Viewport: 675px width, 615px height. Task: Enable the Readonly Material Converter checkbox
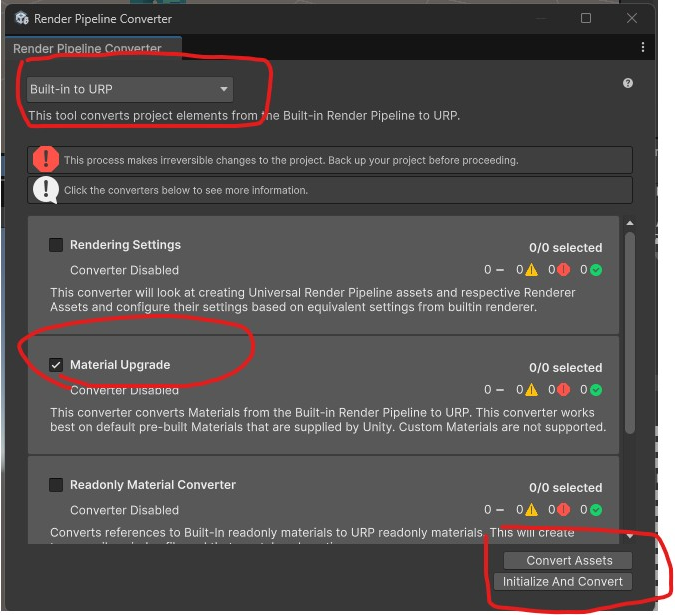coord(56,485)
